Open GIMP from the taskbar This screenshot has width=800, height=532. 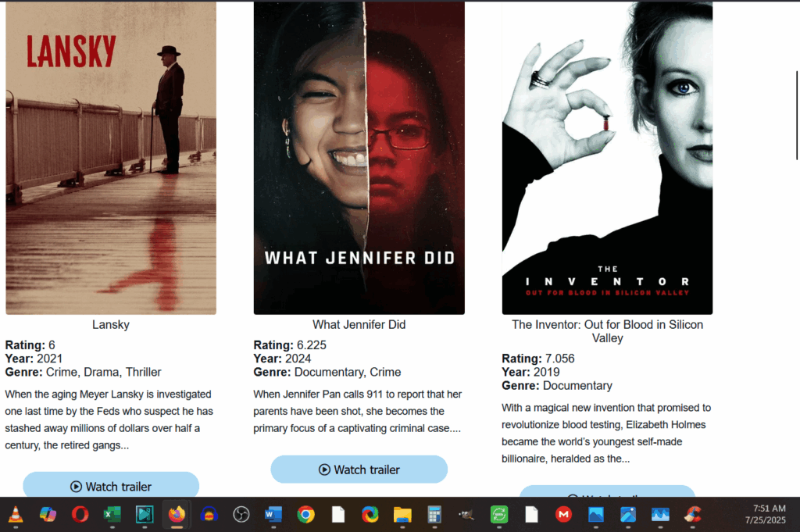click(x=467, y=514)
